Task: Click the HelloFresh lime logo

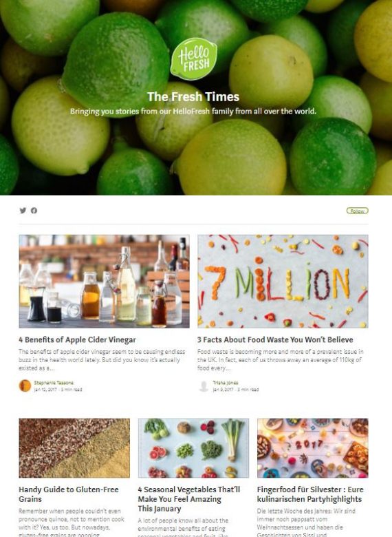Action: click(194, 59)
